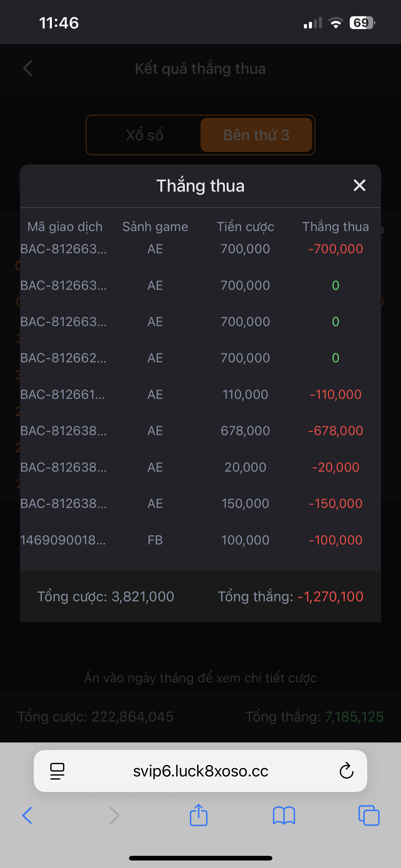Tap Safari's forward arrow
Image resolution: width=401 pixels, height=868 pixels.
(115, 816)
